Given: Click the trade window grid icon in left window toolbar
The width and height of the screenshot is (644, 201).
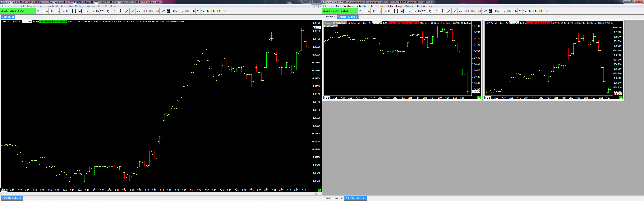Looking at the screenshot, I should [169, 11].
